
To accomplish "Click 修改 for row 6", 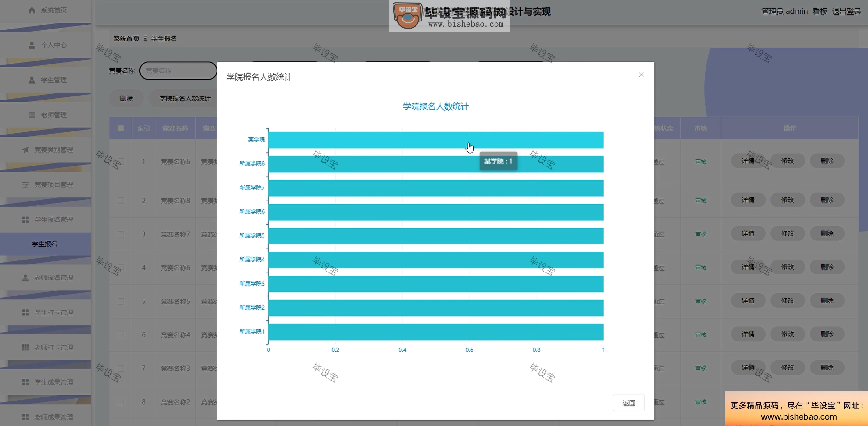I will click(788, 334).
